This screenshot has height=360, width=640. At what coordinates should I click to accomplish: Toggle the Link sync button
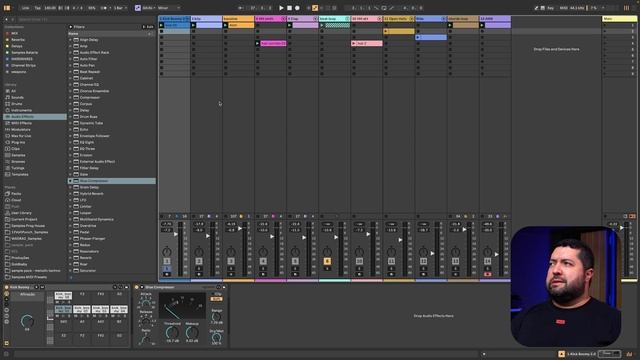[25, 8]
